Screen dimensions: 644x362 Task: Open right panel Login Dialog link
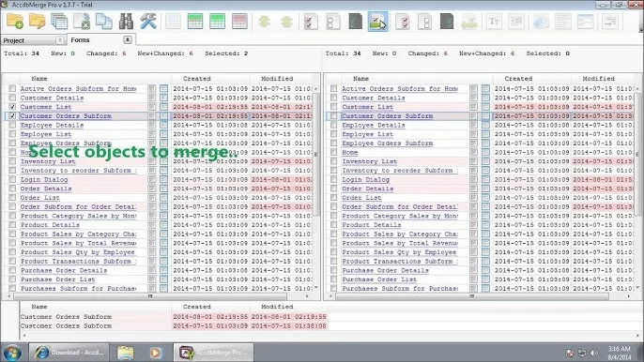(x=366, y=179)
